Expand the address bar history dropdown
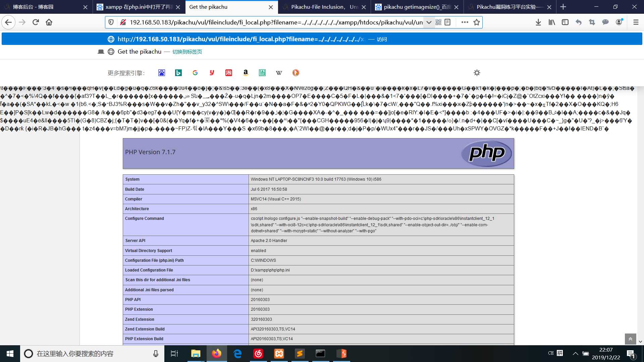644x362 pixels. [429, 22]
